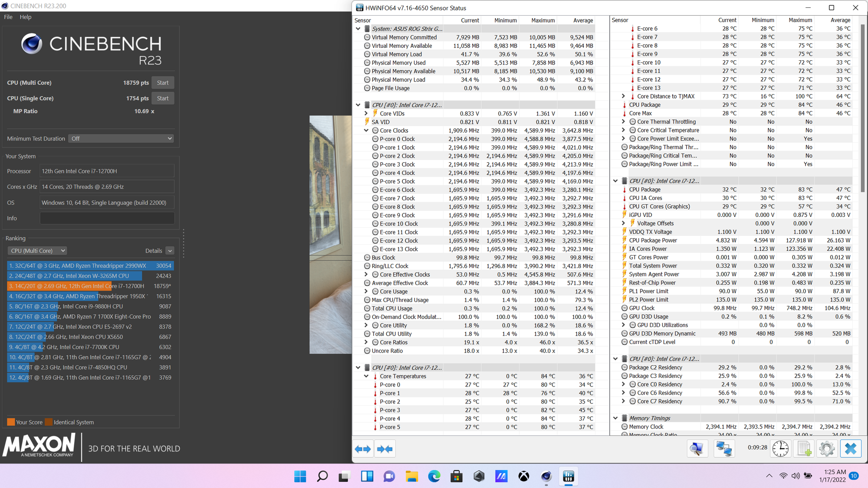
Task: Open Cinebench File menu
Action: pos(8,17)
